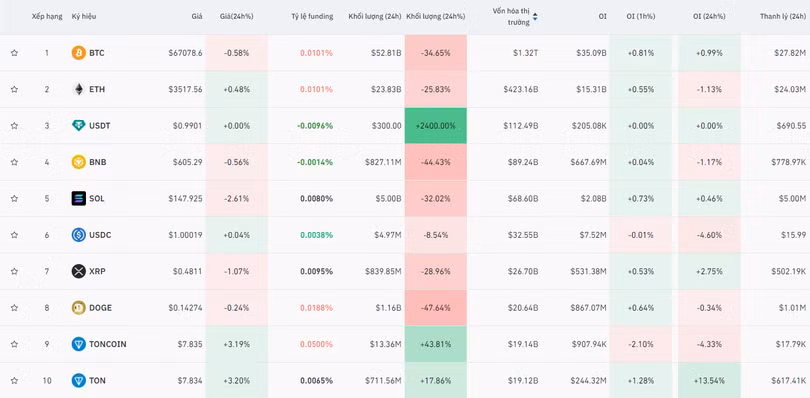Add USDC to favorites star

(14, 235)
